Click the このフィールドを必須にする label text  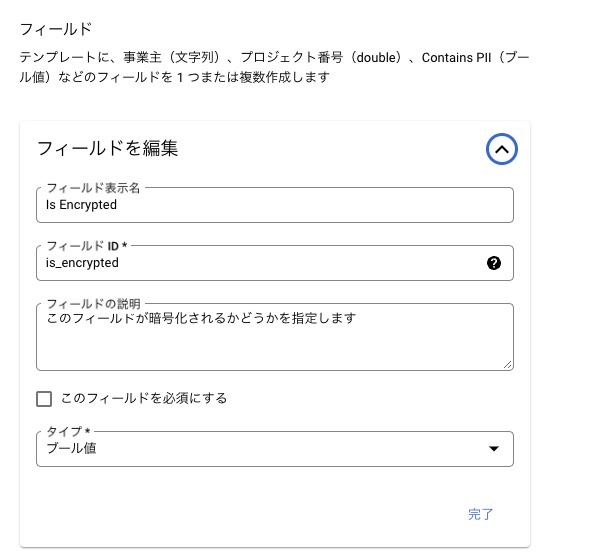point(144,398)
